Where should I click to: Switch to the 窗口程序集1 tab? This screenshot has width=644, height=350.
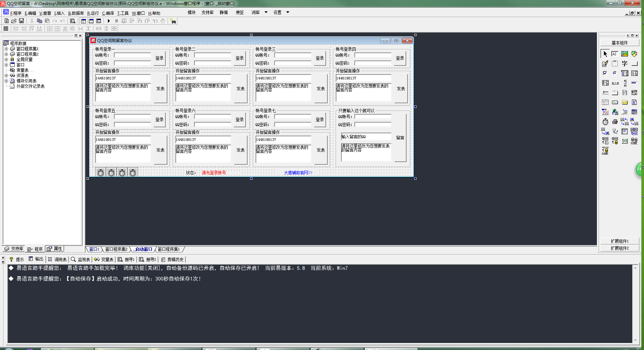(169, 249)
